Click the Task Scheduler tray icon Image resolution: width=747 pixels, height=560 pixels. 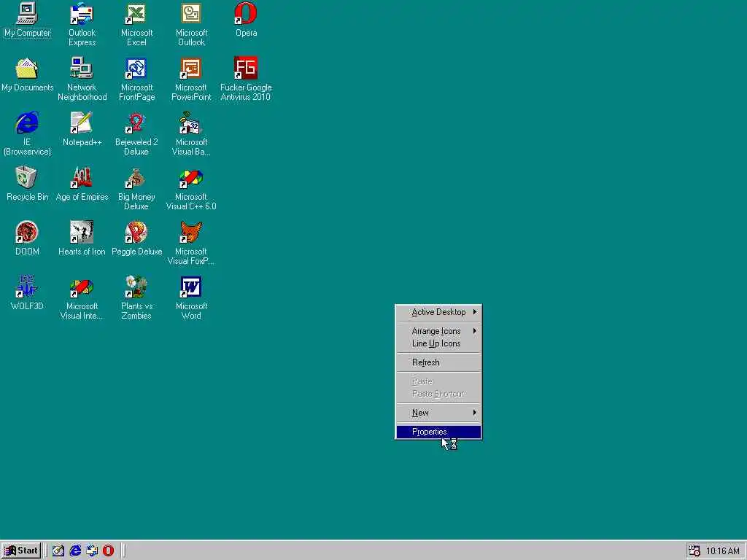tap(694, 551)
